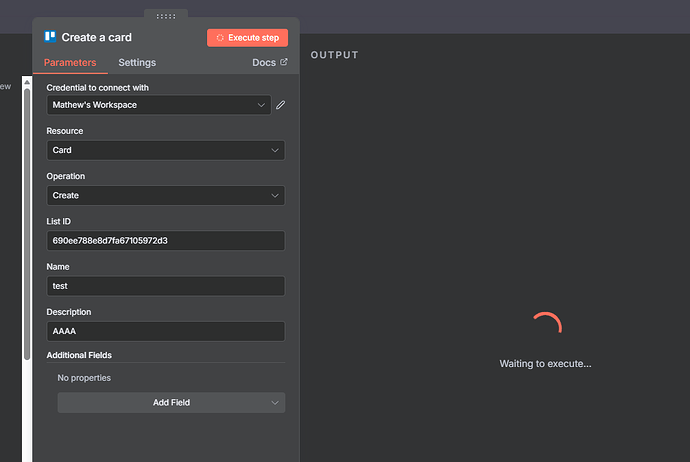Open the Mathew's Workspace credential dropdown
Viewport: 690px width, 462px height.
point(159,105)
